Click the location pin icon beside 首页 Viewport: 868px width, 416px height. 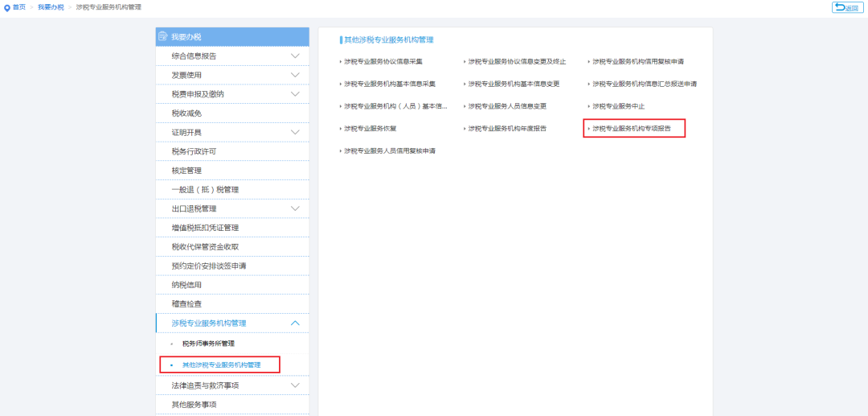click(7, 7)
